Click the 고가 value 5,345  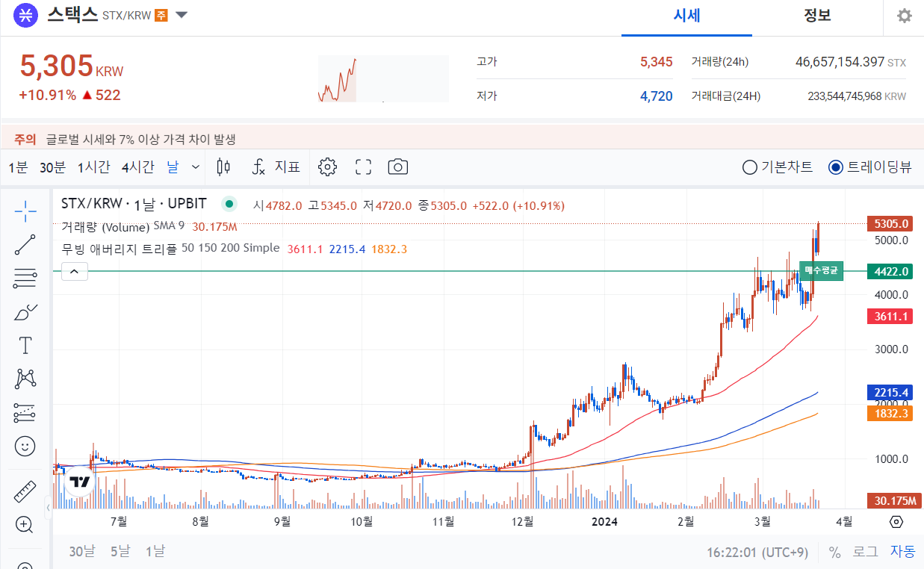click(x=656, y=62)
